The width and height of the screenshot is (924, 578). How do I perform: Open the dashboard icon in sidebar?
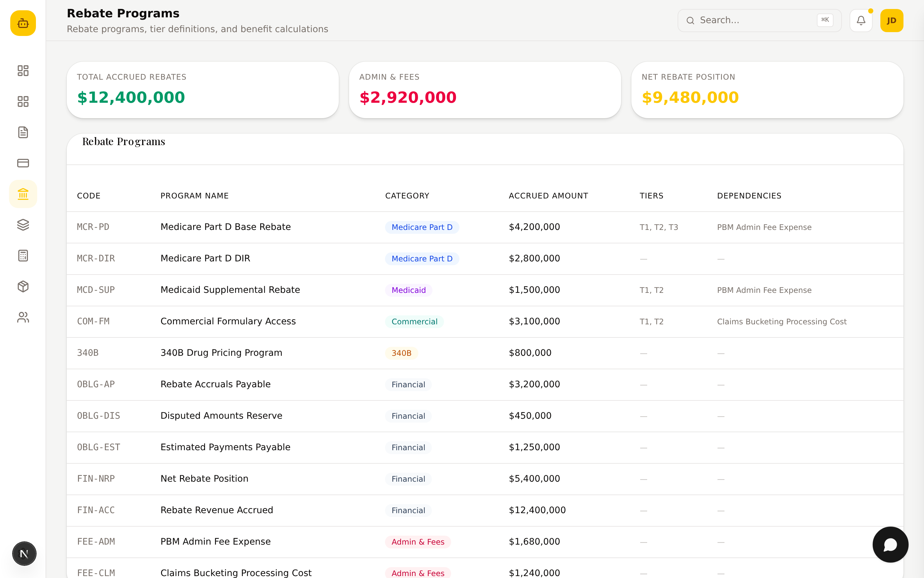[x=23, y=71]
